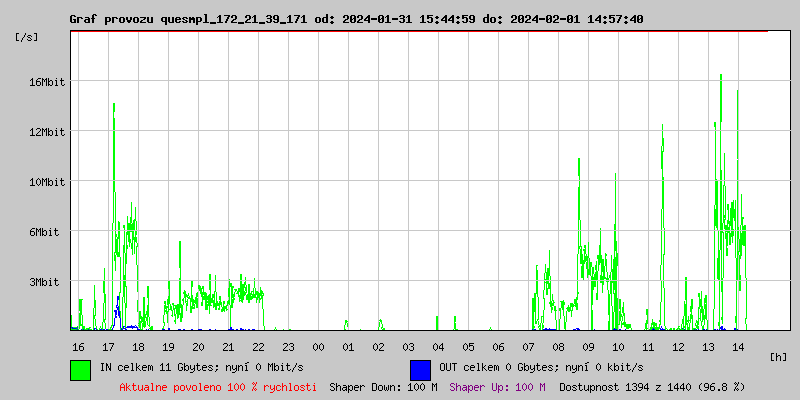
Task: Click the red 'Aktualne povoleno 100 % rychlosti' text
Action: [x=218, y=386]
